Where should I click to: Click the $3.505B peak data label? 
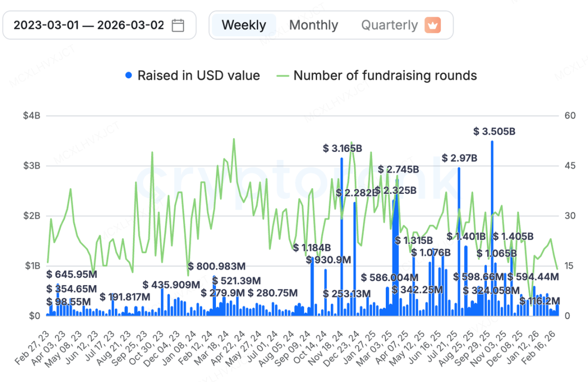pyautogui.click(x=494, y=132)
